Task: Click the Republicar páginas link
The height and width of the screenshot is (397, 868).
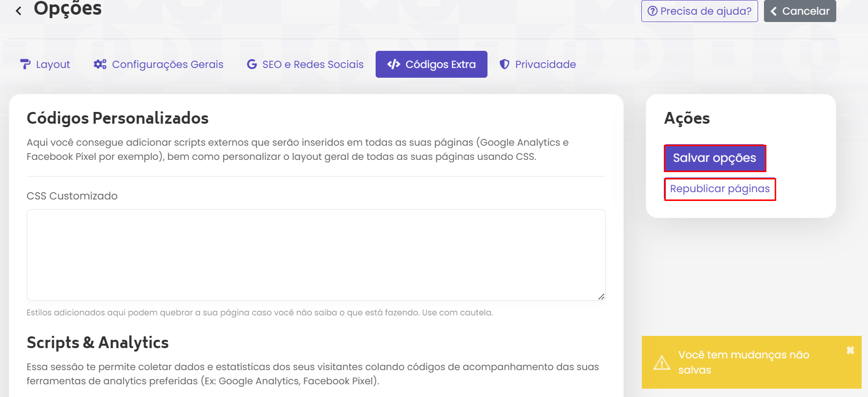Action: (x=720, y=189)
